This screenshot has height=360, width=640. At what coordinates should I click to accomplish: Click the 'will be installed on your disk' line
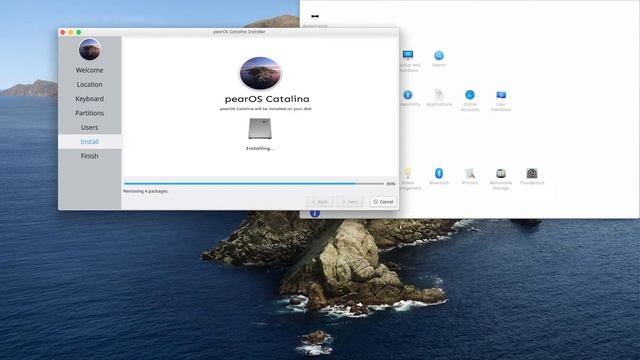click(266, 109)
